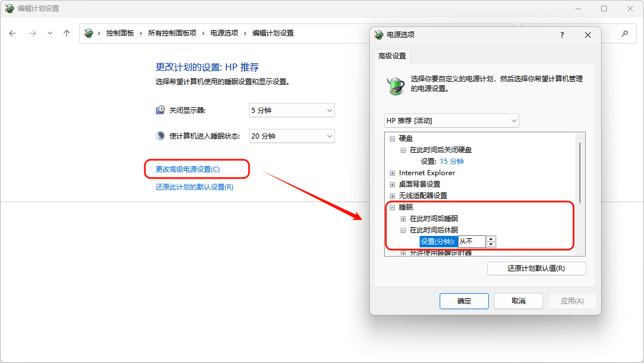Increase hibernate minutes with up spinner
Viewport: 644px width, 363px height.
(491, 239)
